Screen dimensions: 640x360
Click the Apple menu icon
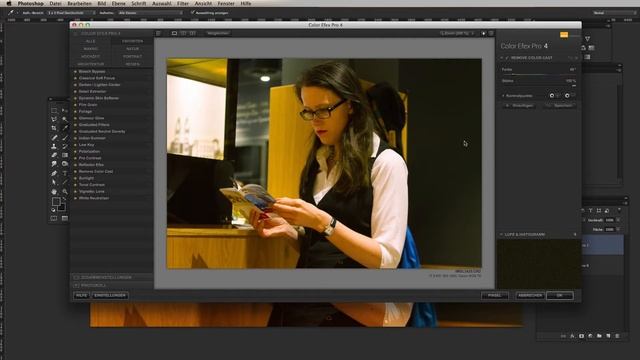[x=9, y=3]
